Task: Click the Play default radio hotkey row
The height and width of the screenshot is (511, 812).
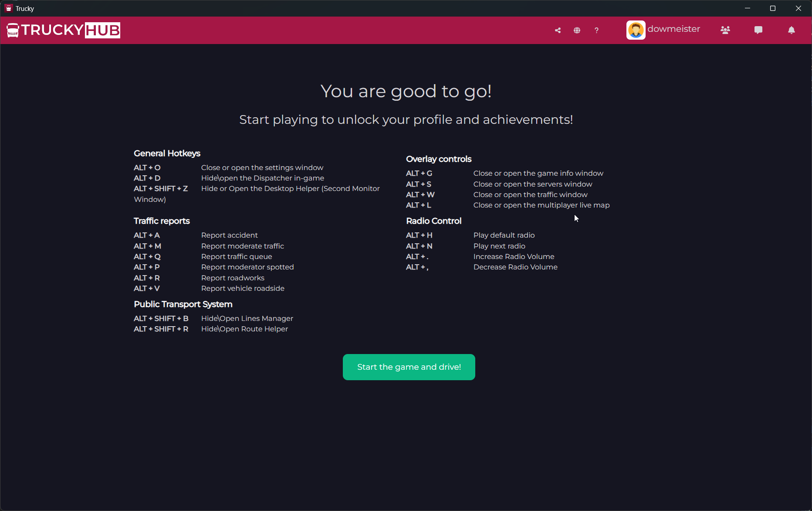Action: coord(504,235)
